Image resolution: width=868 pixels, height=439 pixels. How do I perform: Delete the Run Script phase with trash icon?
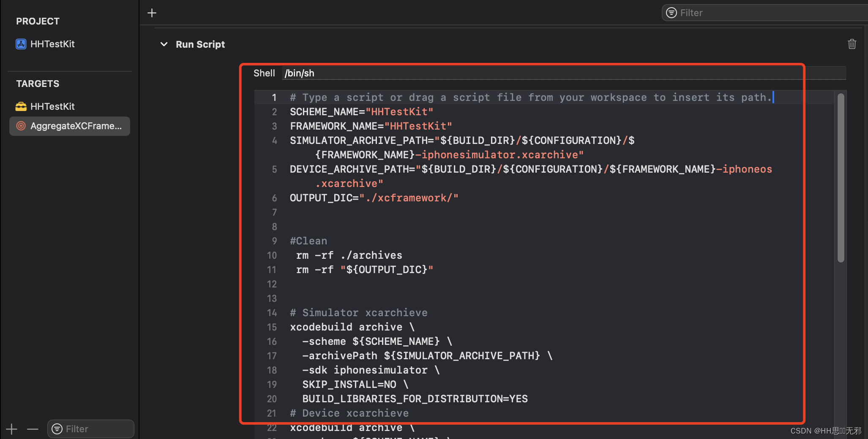coord(852,44)
